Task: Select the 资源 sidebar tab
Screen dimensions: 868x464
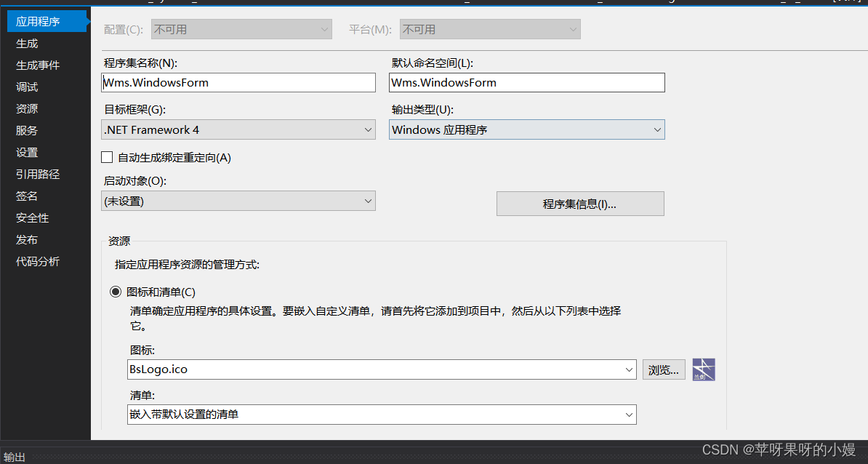Action: (27, 108)
